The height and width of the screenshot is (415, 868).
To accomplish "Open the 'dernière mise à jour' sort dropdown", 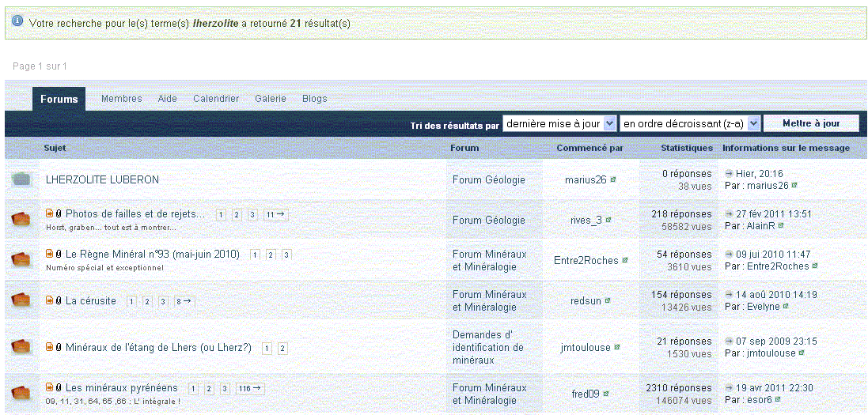I will pos(559,123).
